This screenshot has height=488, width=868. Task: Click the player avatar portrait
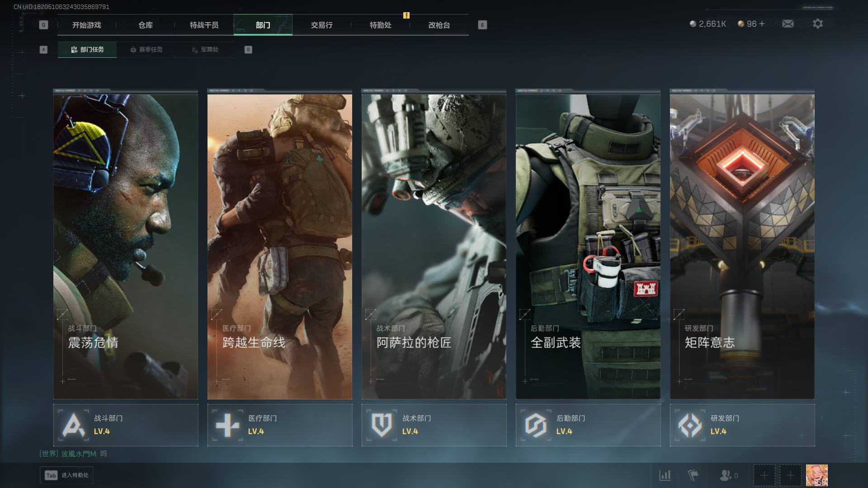pos(816,475)
